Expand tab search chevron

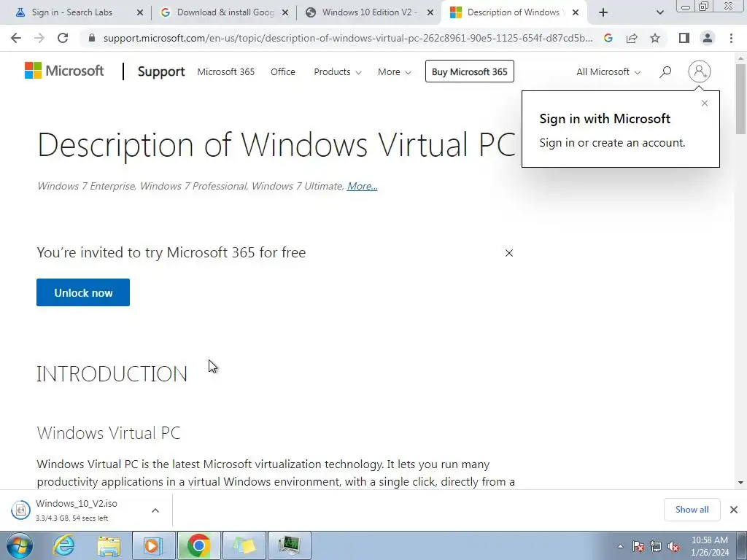pos(659,13)
